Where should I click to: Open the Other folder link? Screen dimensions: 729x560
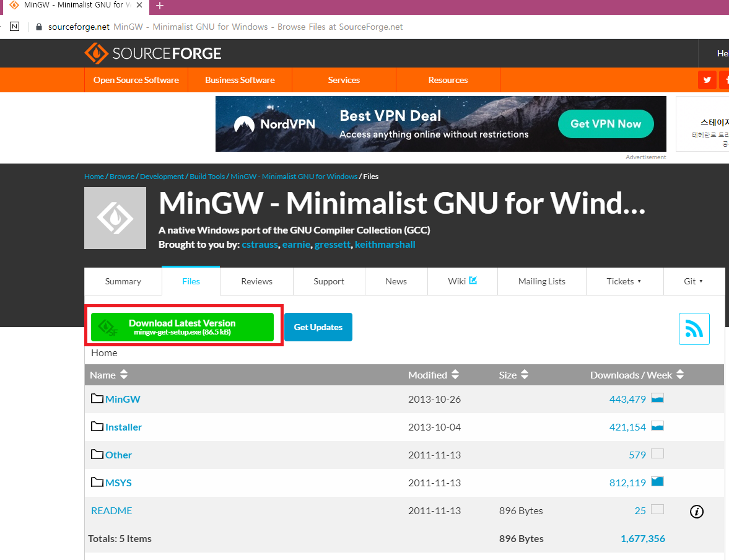pyautogui.click(x=118, y=455)
